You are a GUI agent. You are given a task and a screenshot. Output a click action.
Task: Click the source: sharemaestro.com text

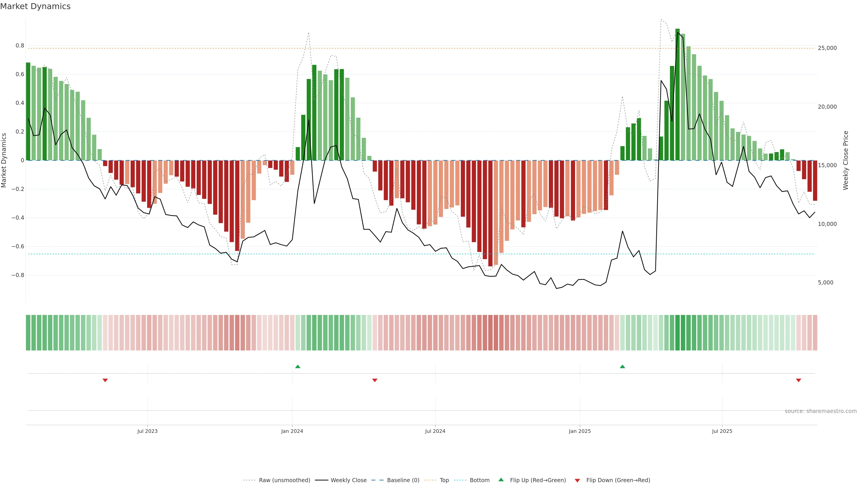(821, 411)
